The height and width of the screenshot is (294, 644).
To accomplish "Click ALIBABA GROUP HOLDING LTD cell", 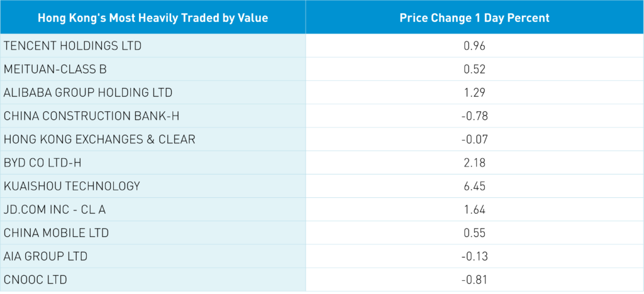I will (88, 92).
